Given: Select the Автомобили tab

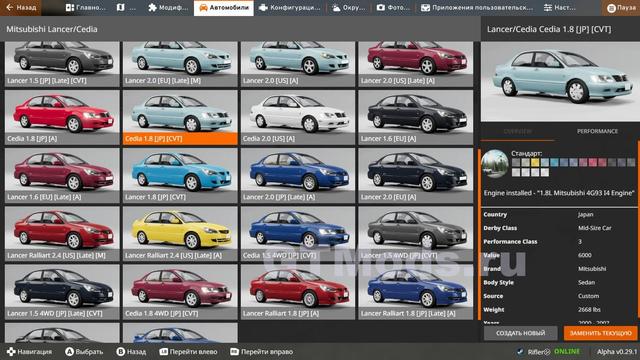Looking at the screenshot, I should [224, 8].
